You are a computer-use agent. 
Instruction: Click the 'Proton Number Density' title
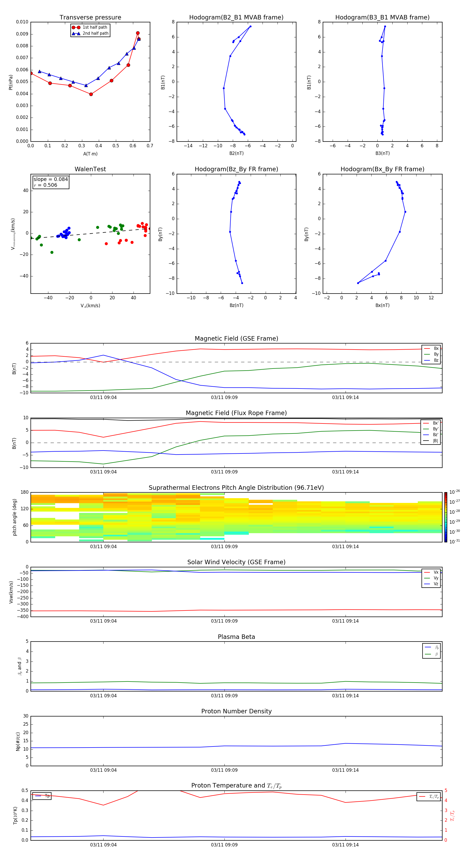click(236, 711)
